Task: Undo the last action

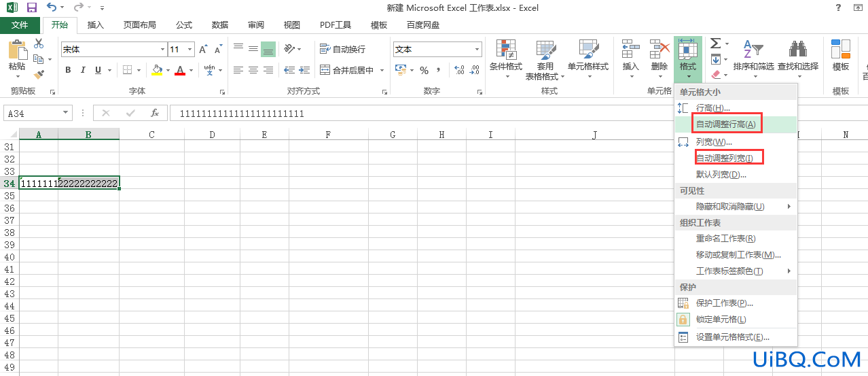Action: pos(52,7)
